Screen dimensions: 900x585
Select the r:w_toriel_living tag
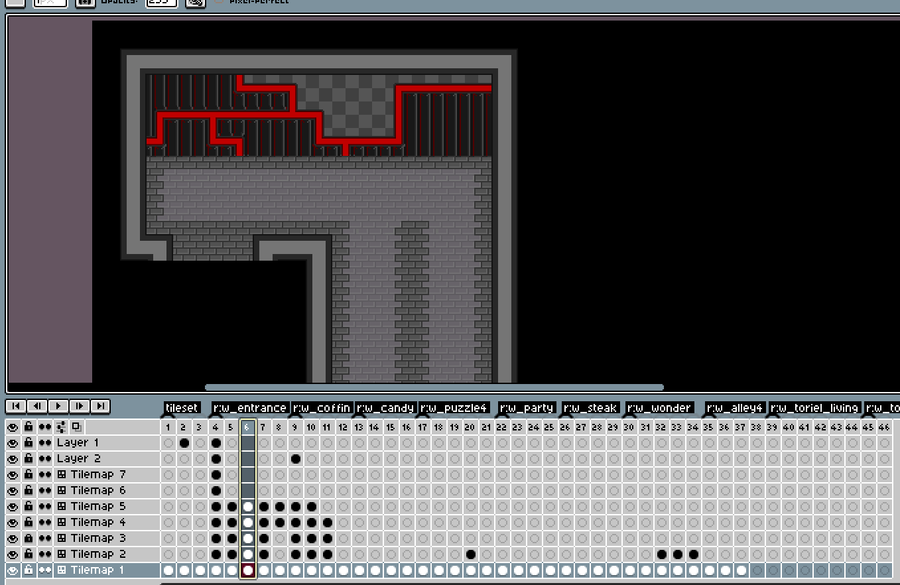point(814,408)
